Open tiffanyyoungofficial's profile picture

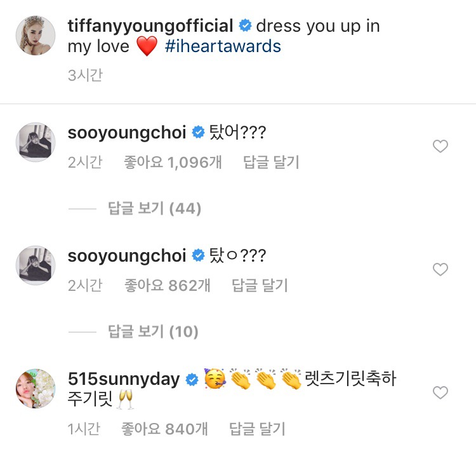pyautogui.click(x=36, y=36)
